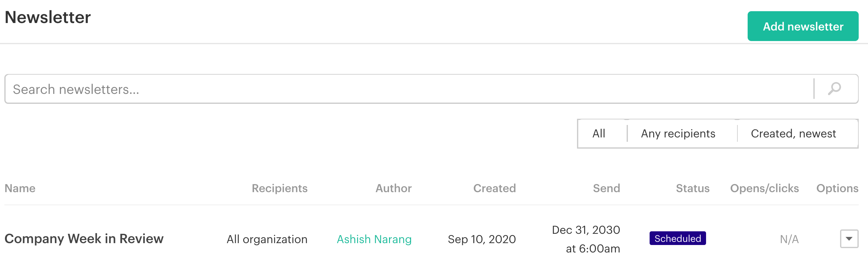
Task: Focus the Search newsletters field
Action: (409, 89)
